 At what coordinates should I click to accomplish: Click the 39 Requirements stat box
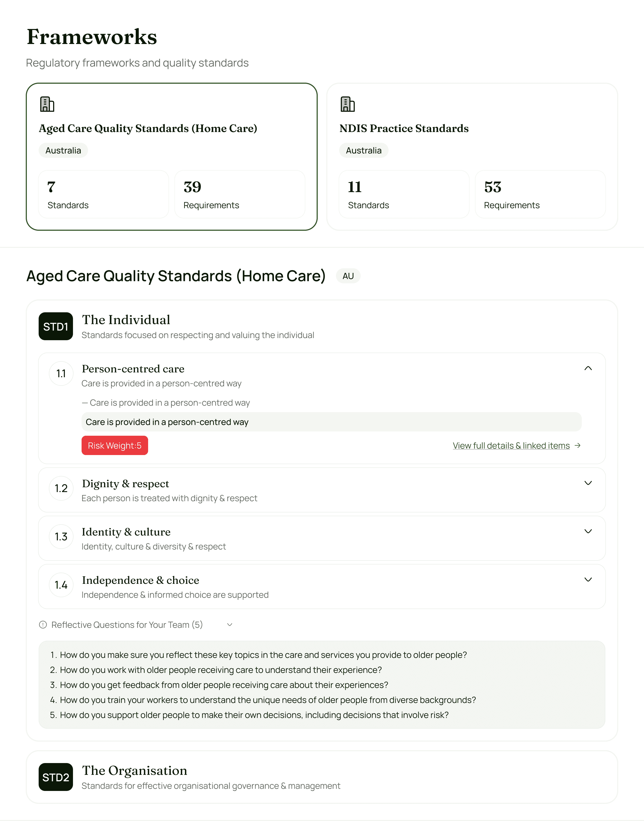tap(240, 194)
